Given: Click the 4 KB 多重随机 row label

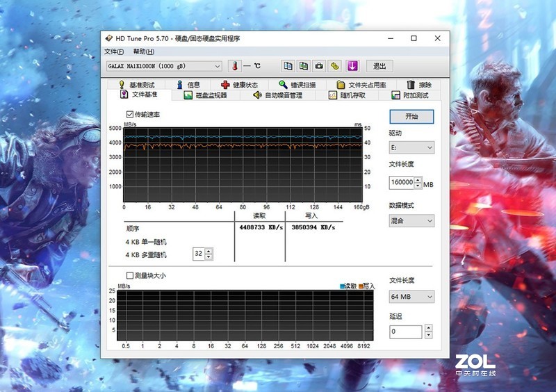Looking at the screenshot, I should pos(146,254).
